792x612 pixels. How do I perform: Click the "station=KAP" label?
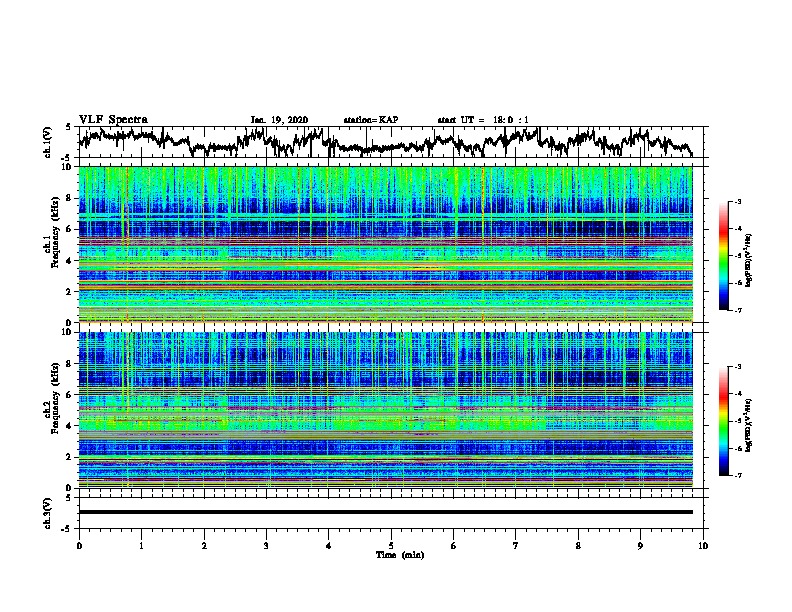tap(371, 120)
